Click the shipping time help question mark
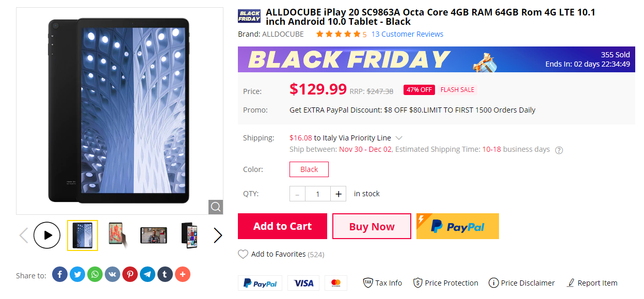 click(x=559, y=150)
